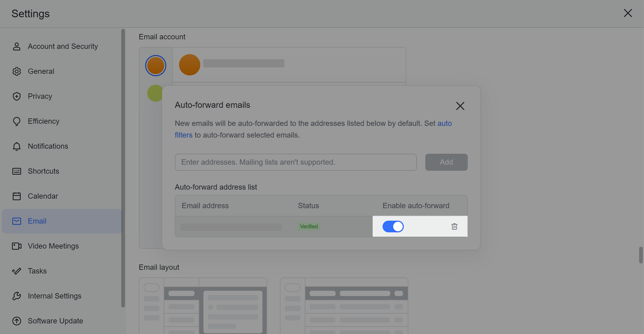Select the Tasks checkmark icon

(16, 271)
